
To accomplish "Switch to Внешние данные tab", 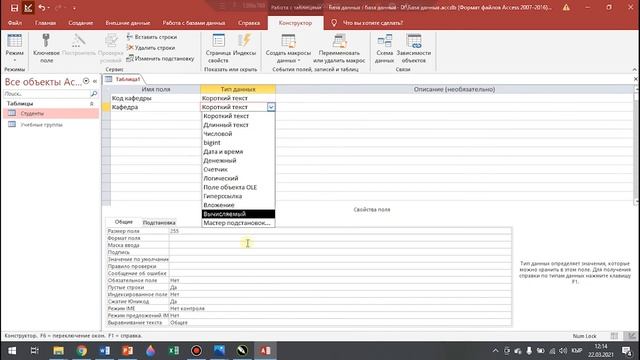I will (128, 23).
